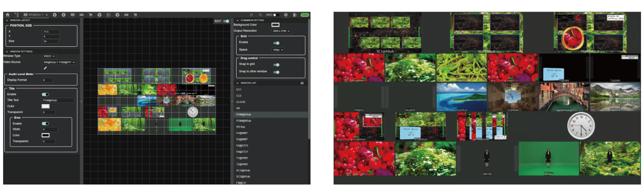This screenshot has height=196, width=644.
Task: Collapse the right panel with arrow handle
Action: pos(232,101)
